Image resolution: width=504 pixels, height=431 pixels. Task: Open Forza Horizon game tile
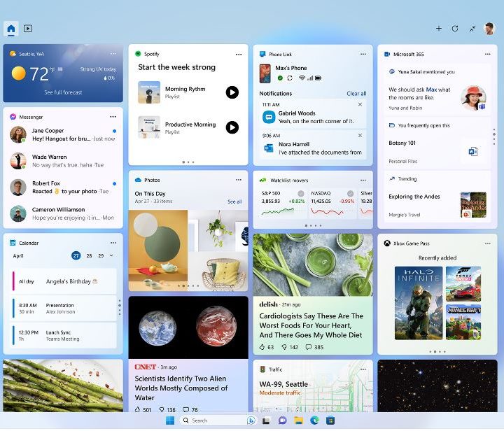463,284
